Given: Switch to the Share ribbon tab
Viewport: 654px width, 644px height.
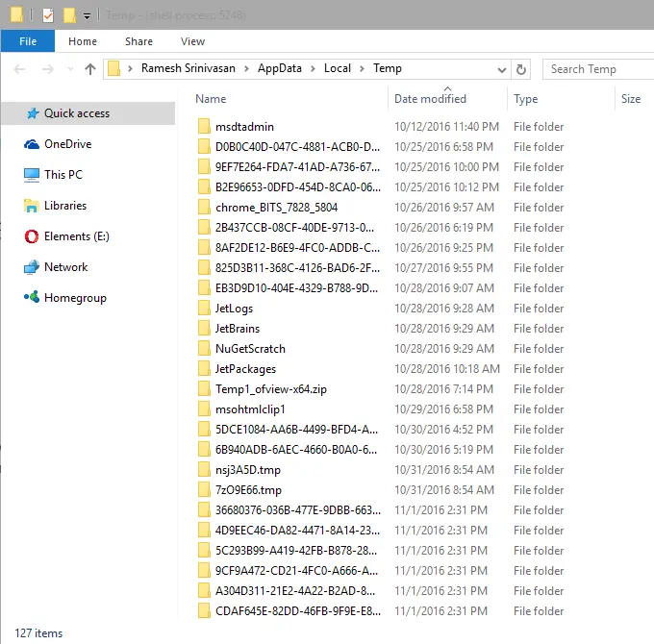Looking at the screenshot, I should tap(138, 41).
